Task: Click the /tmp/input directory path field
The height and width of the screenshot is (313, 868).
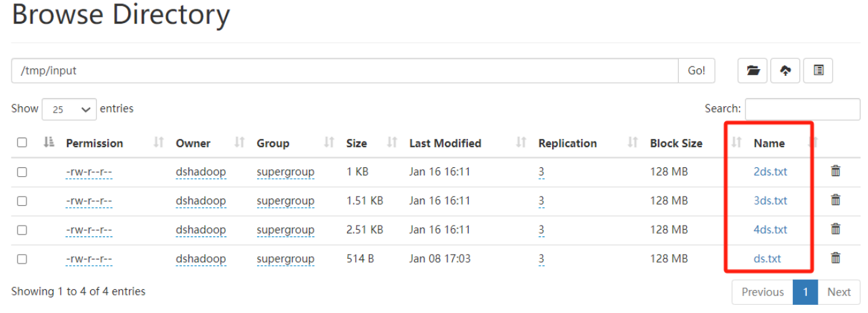Action: click(x=344, y=70)
